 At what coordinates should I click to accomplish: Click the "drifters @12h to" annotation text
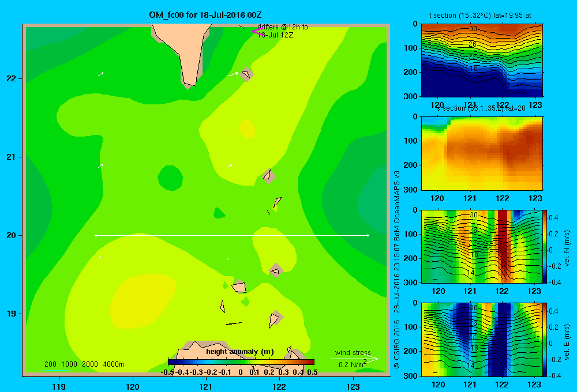(283, 27)
